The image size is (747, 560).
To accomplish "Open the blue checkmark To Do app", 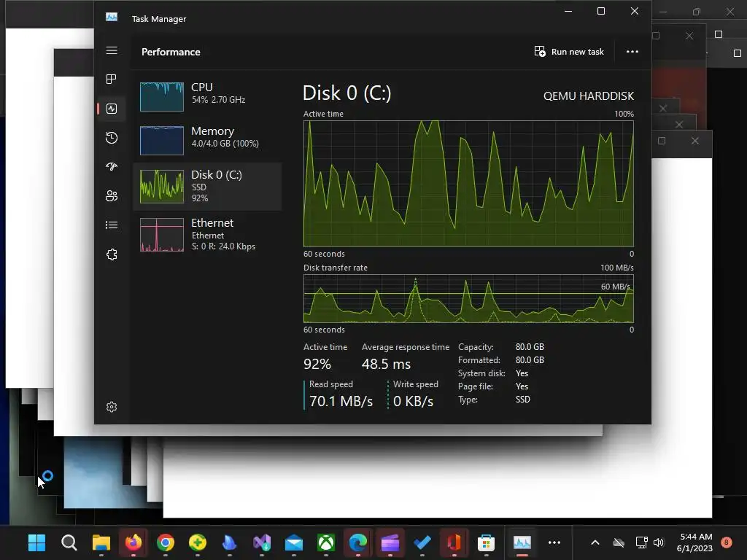I will (x=422, y=542).
